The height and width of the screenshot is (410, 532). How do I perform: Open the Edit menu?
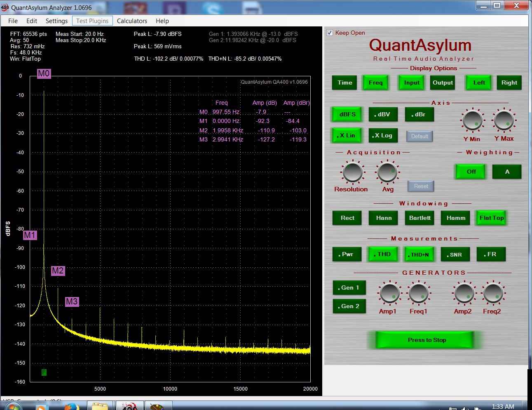click(32, 21)
